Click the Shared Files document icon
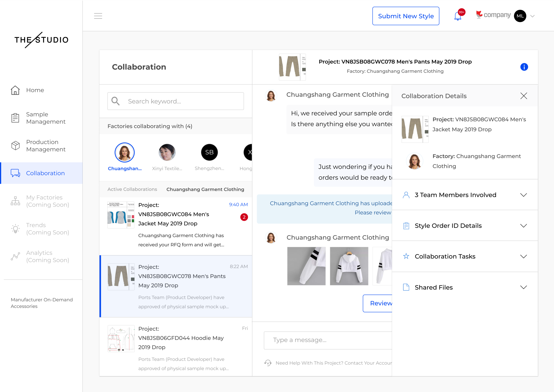This screenshot has height=392, width=554. tap(406, 287)
